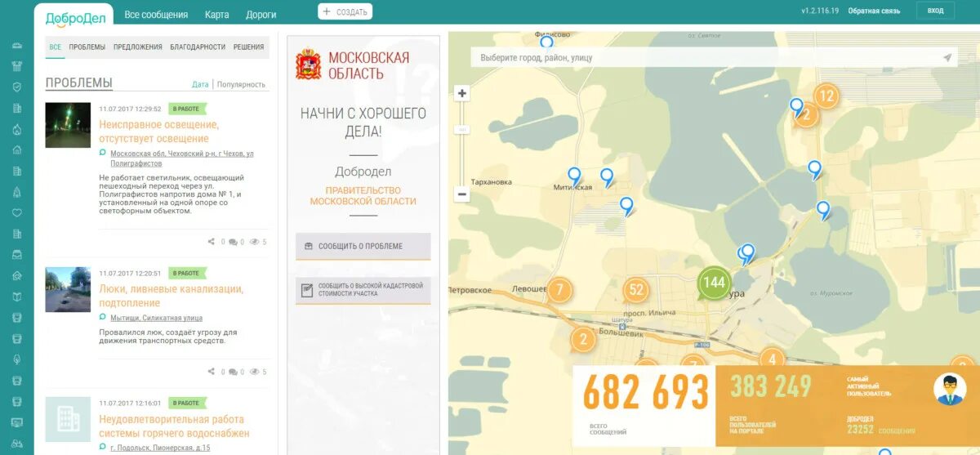Open the shield category in the sidebar
Image resolution: width=980 pixels, height=455 pixels.
click(x=16, y=87)
